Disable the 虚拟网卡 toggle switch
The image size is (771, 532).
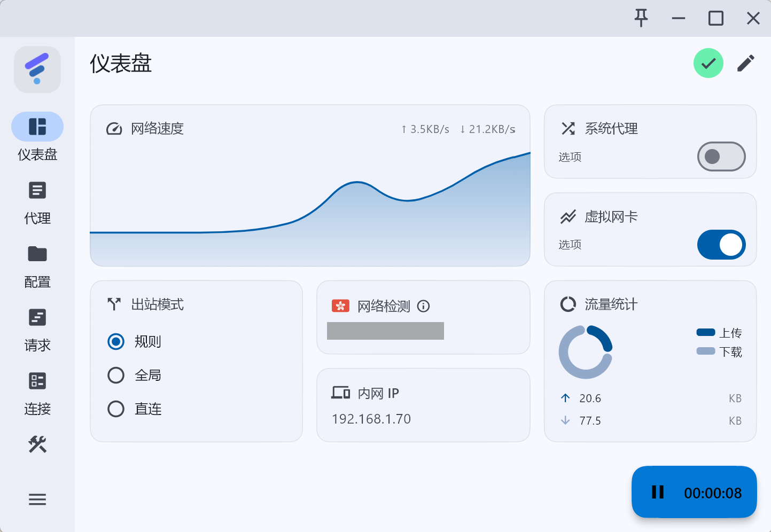pos(721,245)
